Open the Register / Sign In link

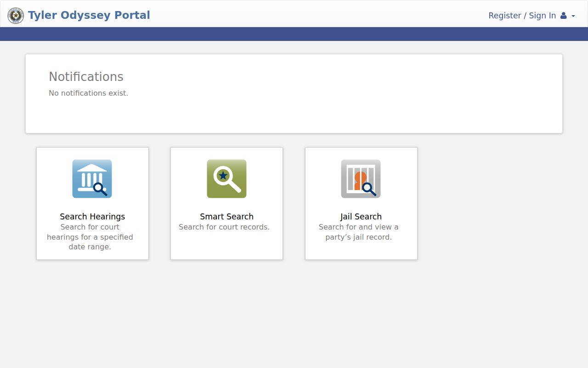[x=522, y=16]
